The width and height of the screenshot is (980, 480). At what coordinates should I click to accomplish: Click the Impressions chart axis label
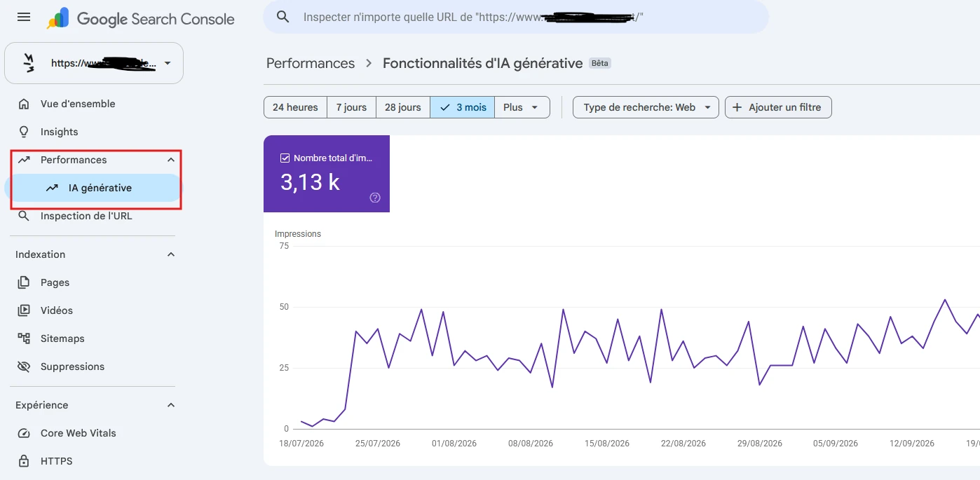click(x=298, y=234)
